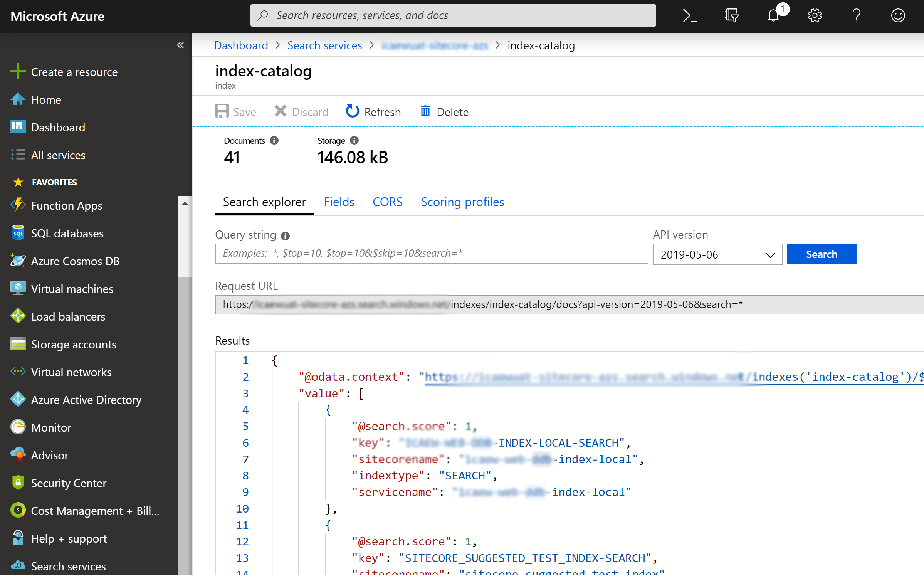The width and height of the screenshot is (924, 575).
Task: Switch to Scoring profiles tab
Action: [462, 202]
